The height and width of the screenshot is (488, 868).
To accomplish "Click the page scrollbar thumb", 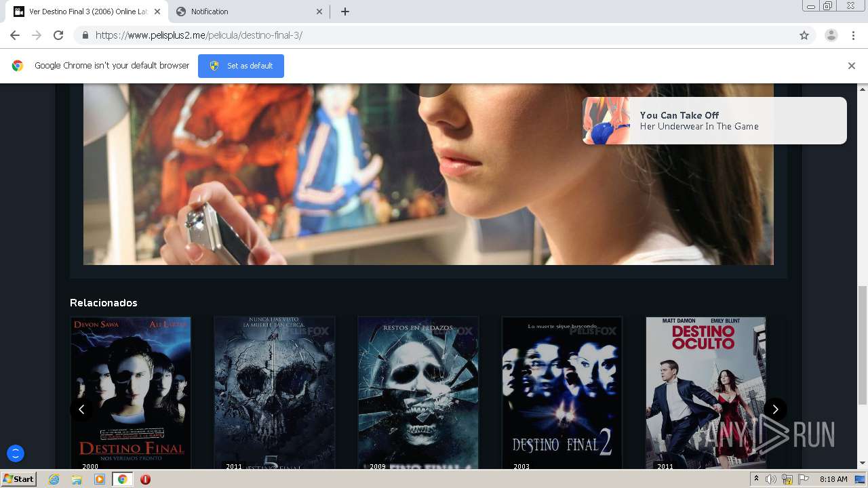I will pyautogui.click(x=863, y=346).
